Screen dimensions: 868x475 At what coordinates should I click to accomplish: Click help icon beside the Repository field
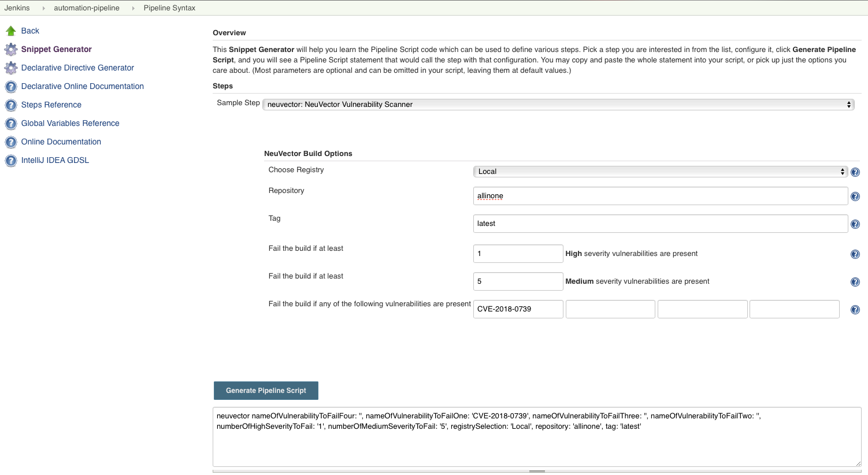click(x=855, y=196)
